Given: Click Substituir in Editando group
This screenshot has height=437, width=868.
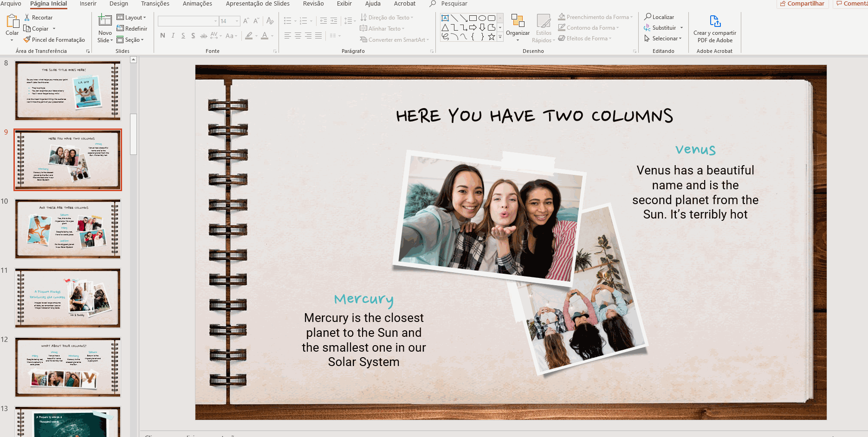Looking at the screenshot, I should click(663, 28).
